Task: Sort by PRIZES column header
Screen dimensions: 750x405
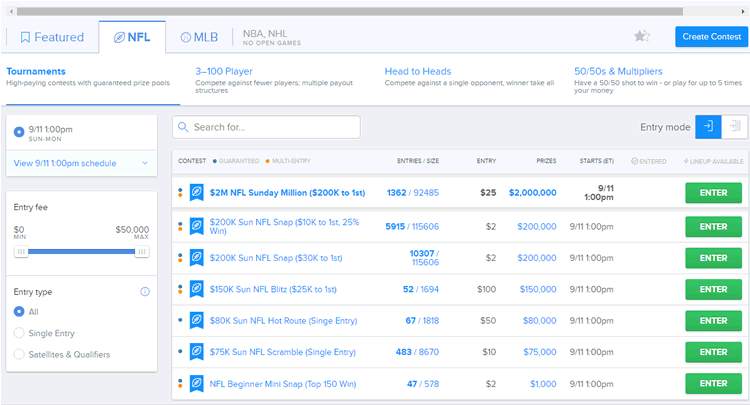Action: point(546,161)
